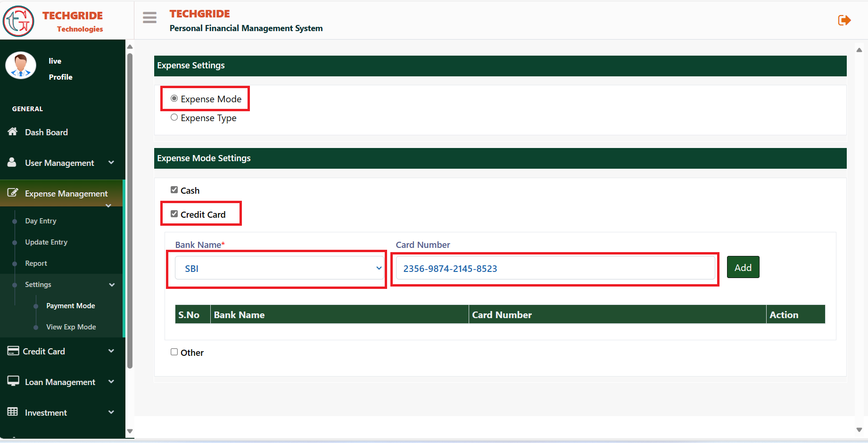Enable the Other checkbox
This screenshot has height=443, width=868.
coord(174,352)
